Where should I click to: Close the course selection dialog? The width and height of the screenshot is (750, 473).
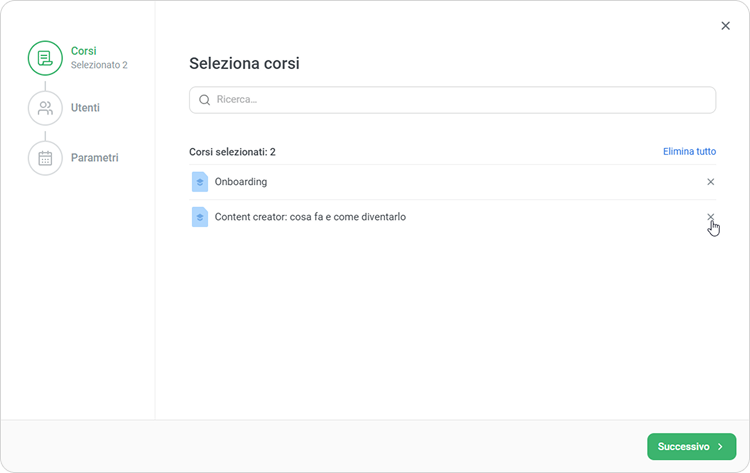pos(725,26)
